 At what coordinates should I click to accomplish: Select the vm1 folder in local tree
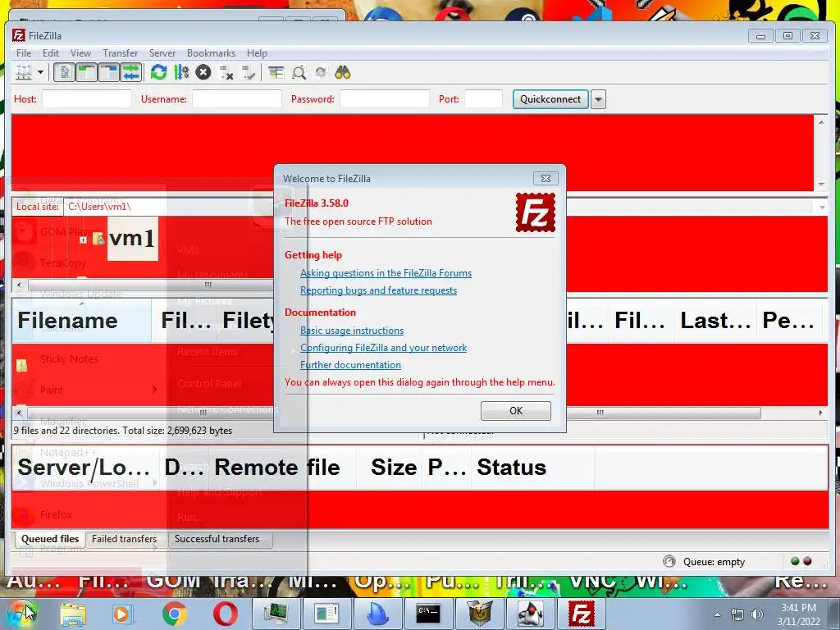[132, 239]
